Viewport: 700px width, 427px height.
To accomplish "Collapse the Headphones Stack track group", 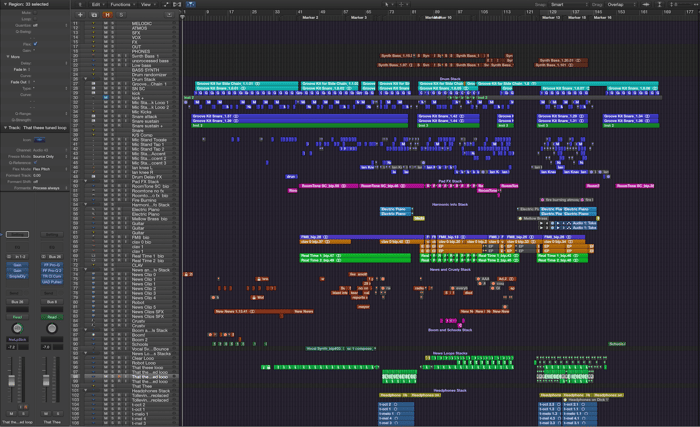I will (86, 391).
